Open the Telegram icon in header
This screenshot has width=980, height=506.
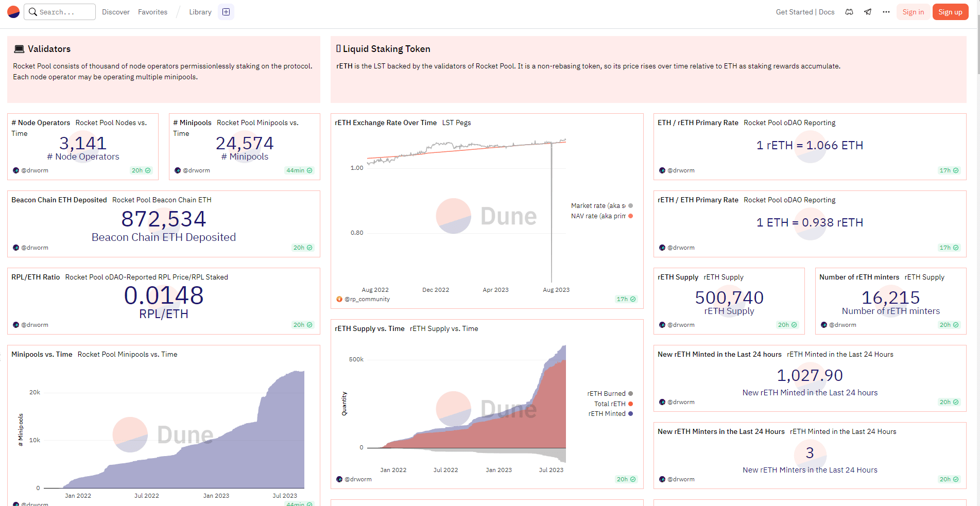point(868,12)
